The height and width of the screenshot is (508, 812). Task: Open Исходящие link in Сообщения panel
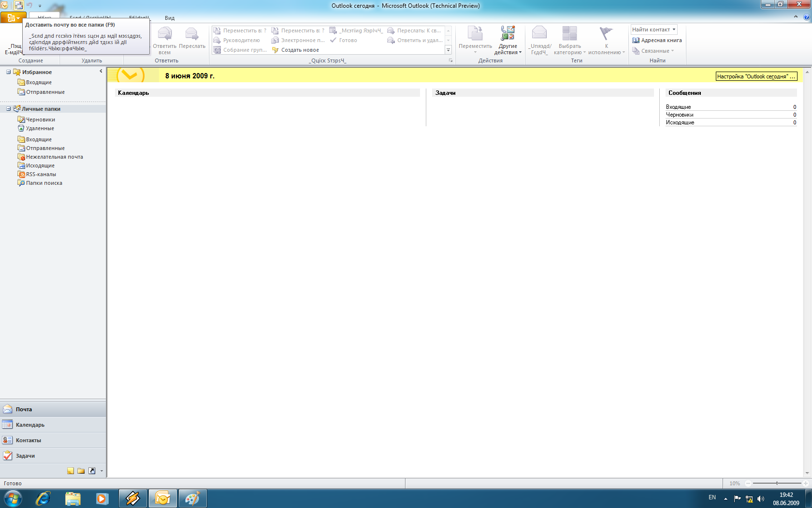tap(680, 122)
